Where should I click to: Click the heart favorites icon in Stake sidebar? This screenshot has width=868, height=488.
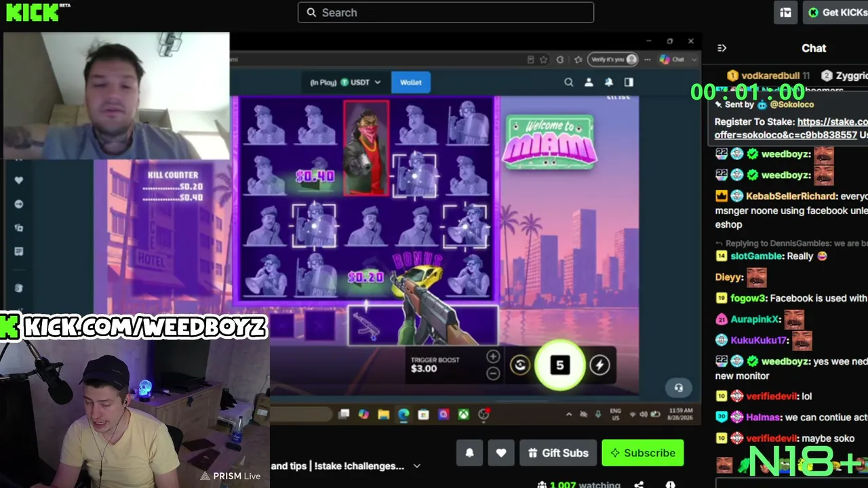click(x=18, y=180)
